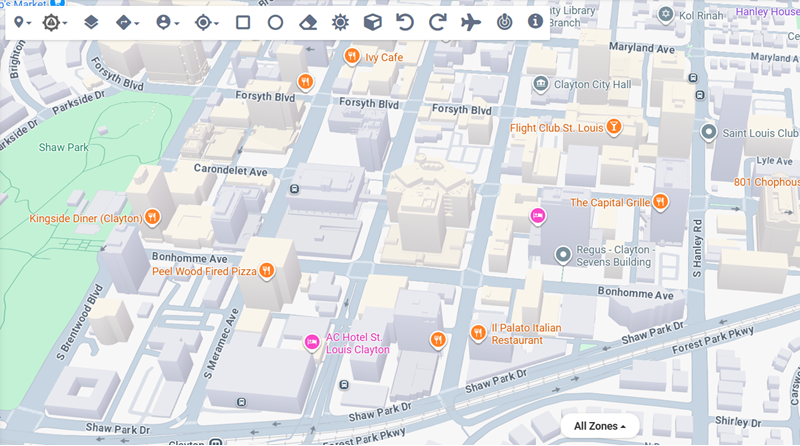Toggle the 3D cube view
This screenshot has height=446, width=800.
coord(372,22)
